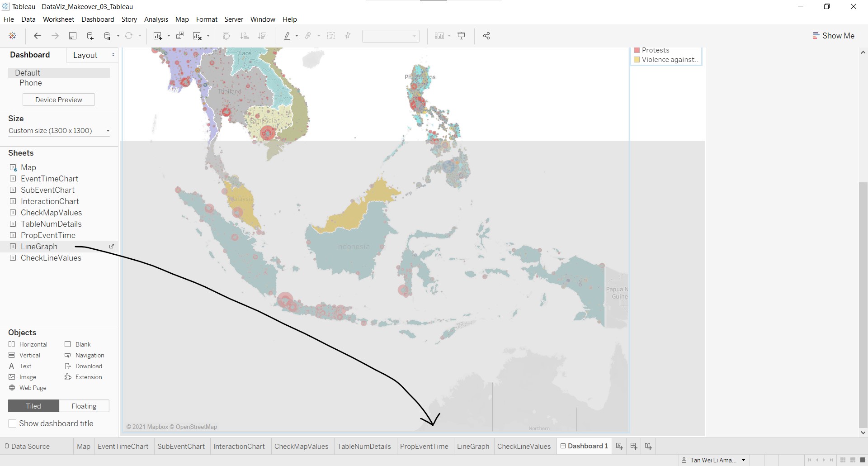Open the Analysis menu

click(156, 19)
